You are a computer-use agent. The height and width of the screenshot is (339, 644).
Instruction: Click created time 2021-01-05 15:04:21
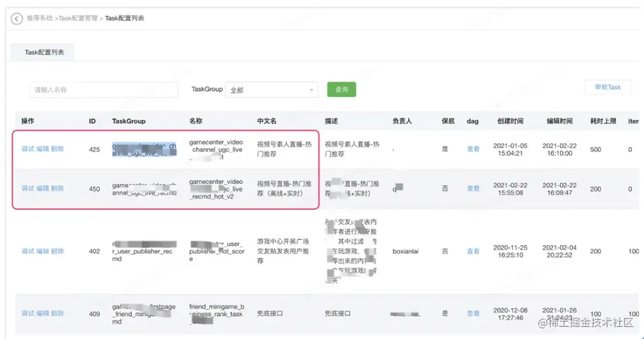click(510, 150)
